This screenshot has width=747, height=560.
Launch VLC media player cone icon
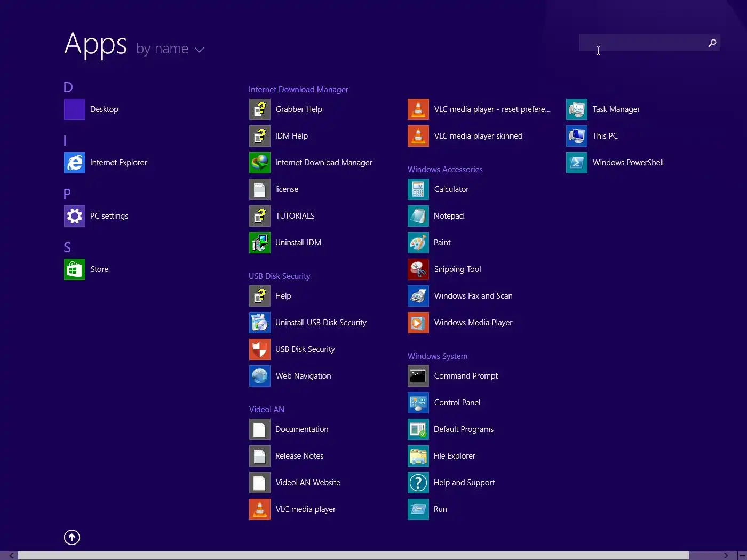click(x=260, y=509)
